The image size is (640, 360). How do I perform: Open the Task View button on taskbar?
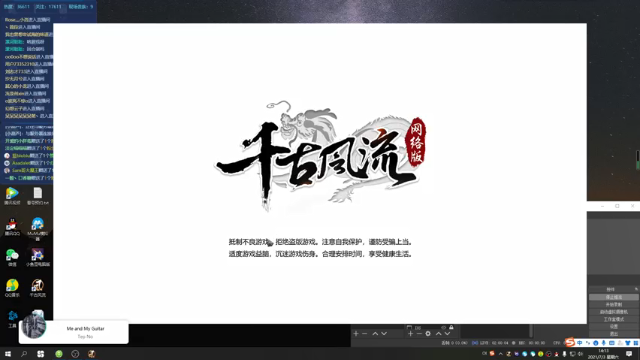pos(40,354)
